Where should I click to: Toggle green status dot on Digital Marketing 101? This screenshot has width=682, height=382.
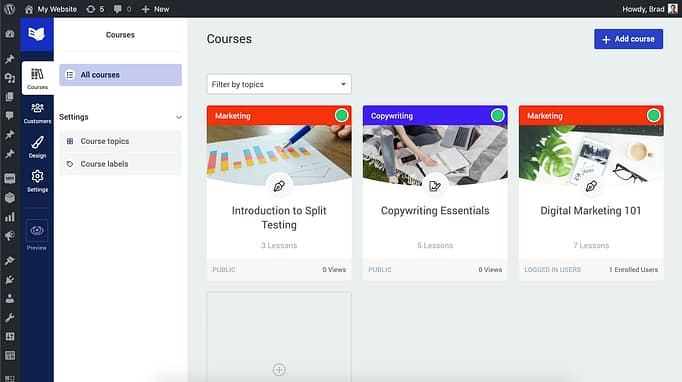tap(653, 115)
